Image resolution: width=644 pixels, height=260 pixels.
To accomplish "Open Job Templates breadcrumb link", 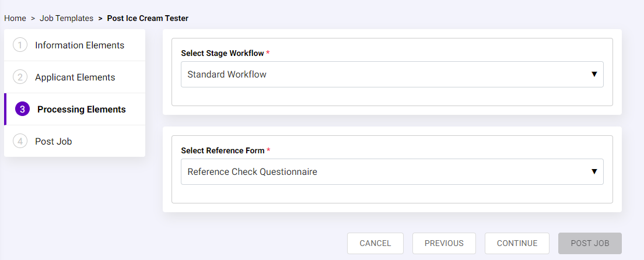I will click(x=66, y=19).
